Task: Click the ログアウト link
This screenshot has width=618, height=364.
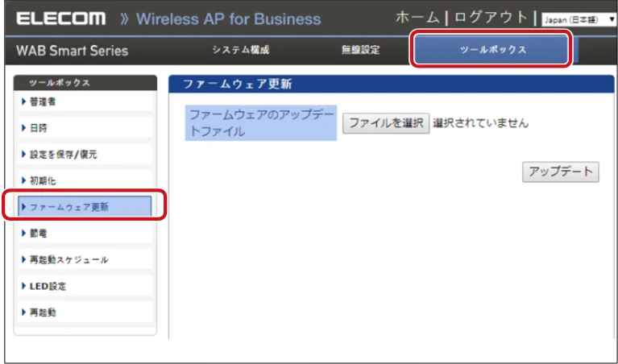Action: [491, 18]
